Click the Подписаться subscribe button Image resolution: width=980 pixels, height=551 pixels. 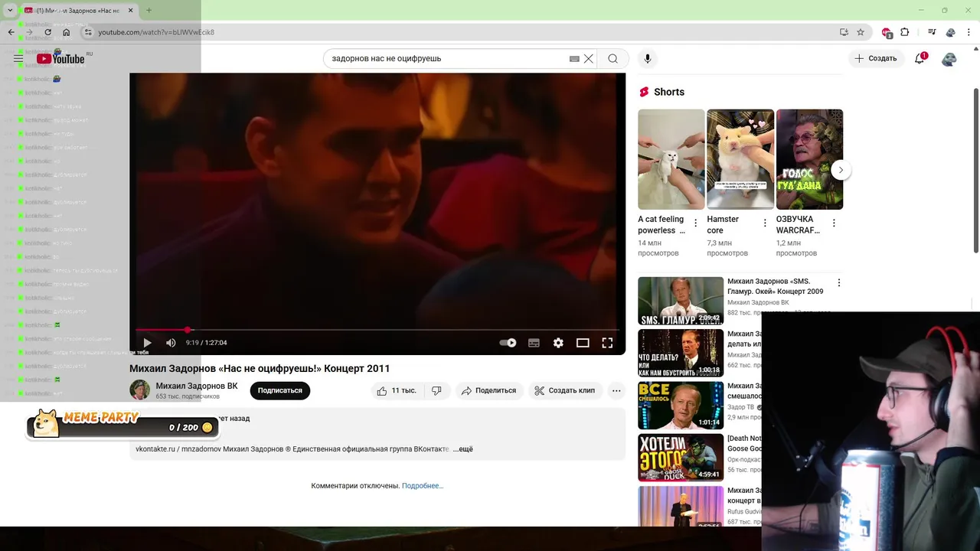[279, 390]
